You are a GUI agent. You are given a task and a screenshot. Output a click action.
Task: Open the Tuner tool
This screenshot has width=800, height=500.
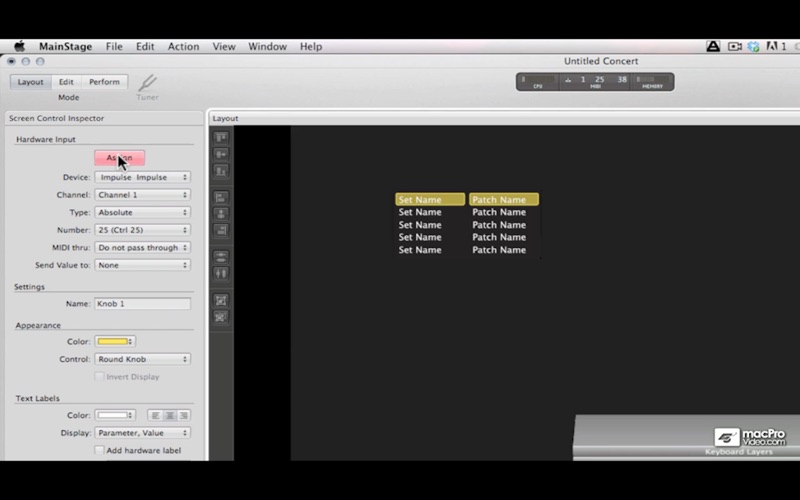(x=147, y=87)
